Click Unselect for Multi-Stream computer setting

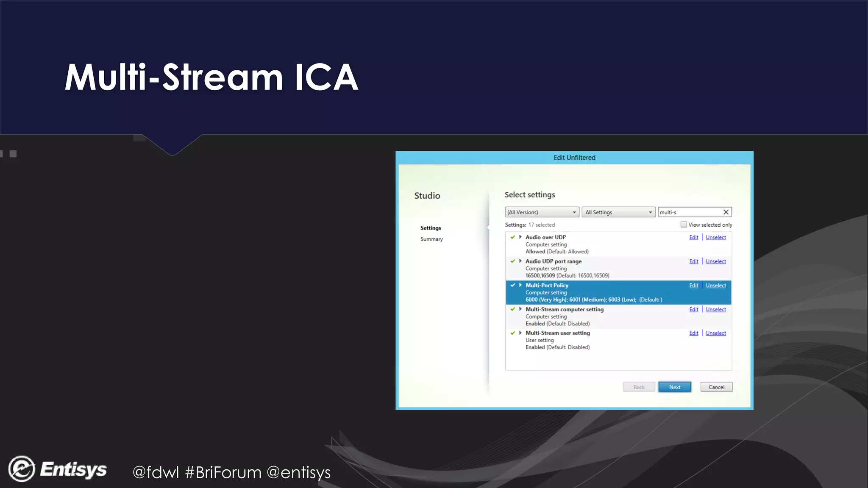tap(716, 310)
